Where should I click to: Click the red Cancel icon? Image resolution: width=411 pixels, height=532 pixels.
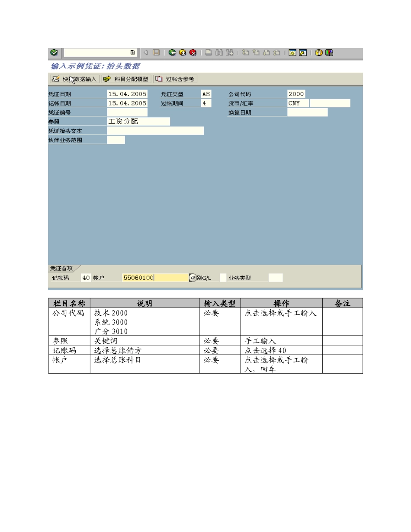(193, 53)
